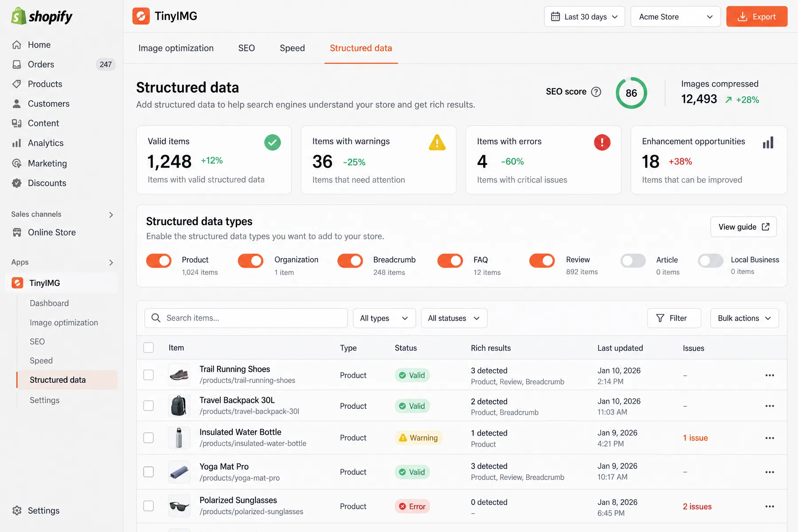Image resolution: width=798 pixels, height=532 pixels.
Task: Open the Bulk actions dropdown
Action: 744,318
